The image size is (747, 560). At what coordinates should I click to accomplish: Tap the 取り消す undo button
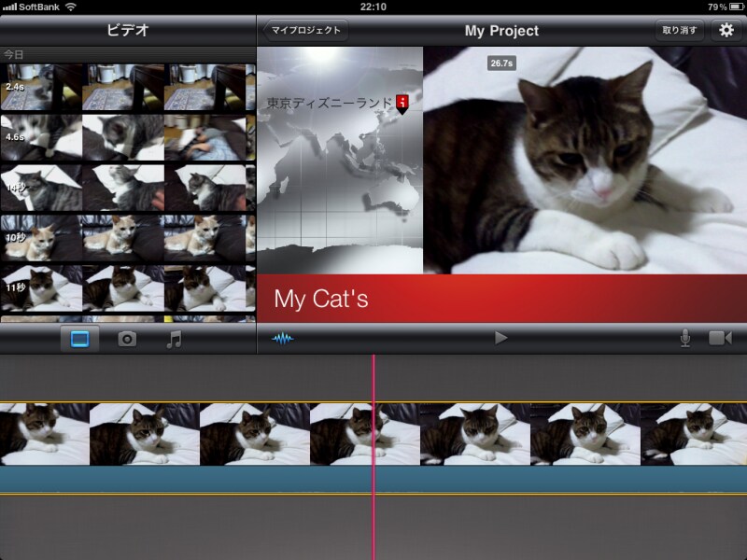[x=679, y=31]
